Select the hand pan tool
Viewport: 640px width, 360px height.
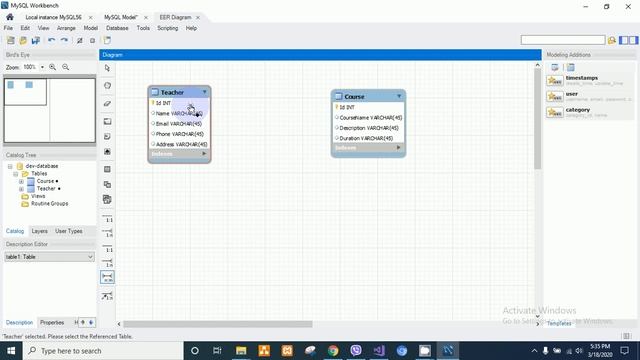point(107,86)
